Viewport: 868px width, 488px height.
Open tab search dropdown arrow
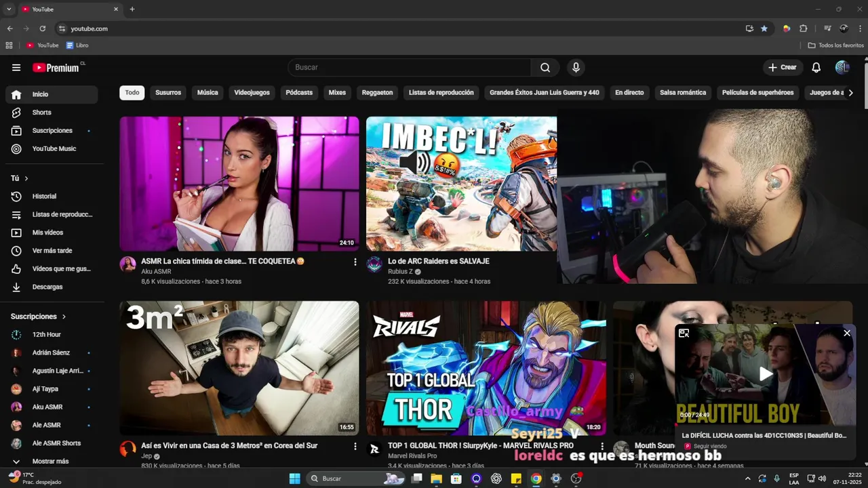pos(9,9)
